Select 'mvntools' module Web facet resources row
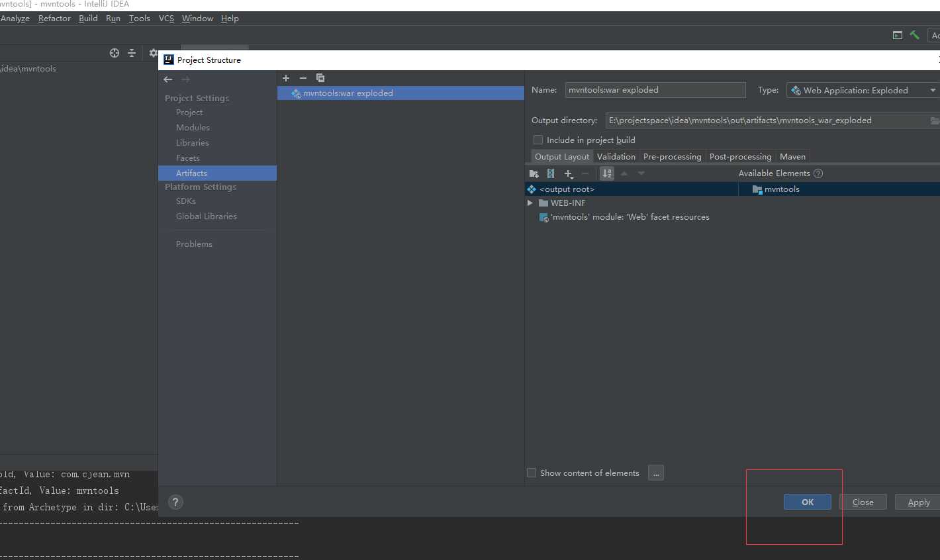940x560 pixels. [x=624, y=217]
